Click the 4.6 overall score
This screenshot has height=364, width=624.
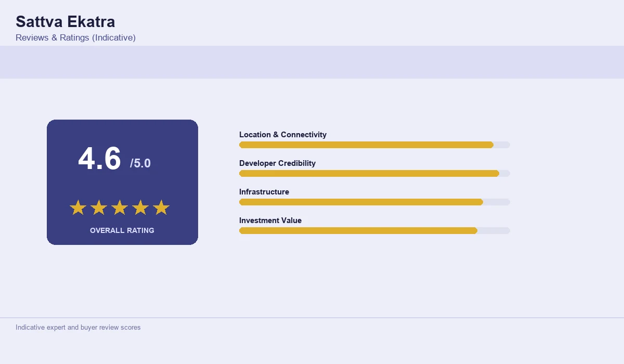[x=99, y=159]
